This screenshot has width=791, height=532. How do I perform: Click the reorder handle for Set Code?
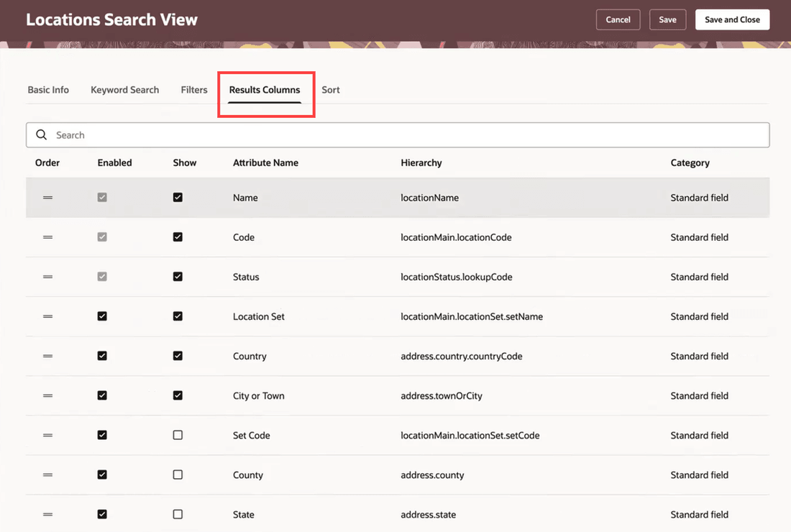48,435
